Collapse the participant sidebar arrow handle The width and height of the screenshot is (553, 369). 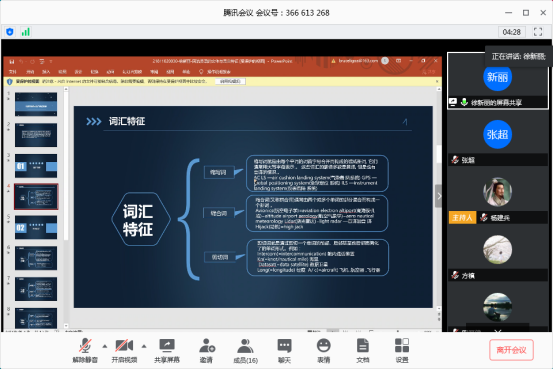click(x=438, y=196)
